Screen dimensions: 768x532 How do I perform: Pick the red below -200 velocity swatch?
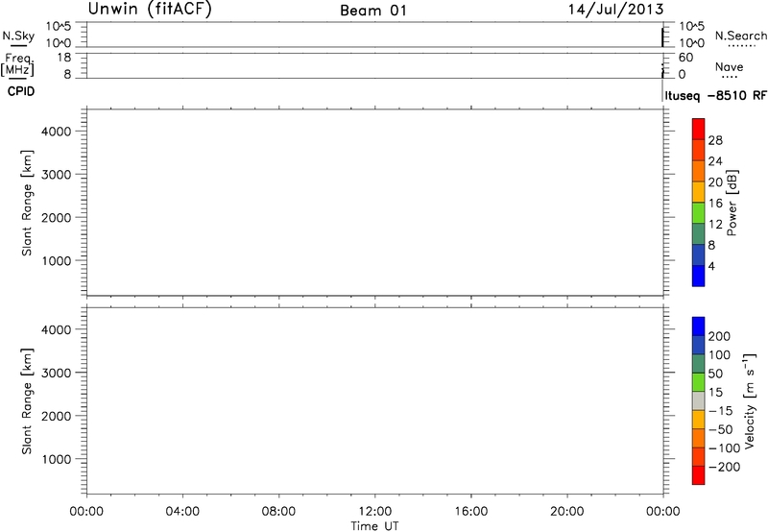tap(699, 475)
